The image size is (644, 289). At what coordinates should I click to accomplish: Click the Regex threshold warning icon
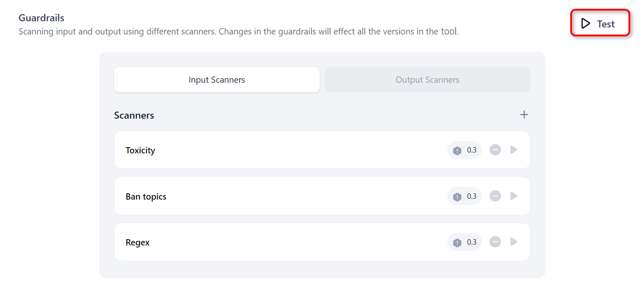point(457,242)
